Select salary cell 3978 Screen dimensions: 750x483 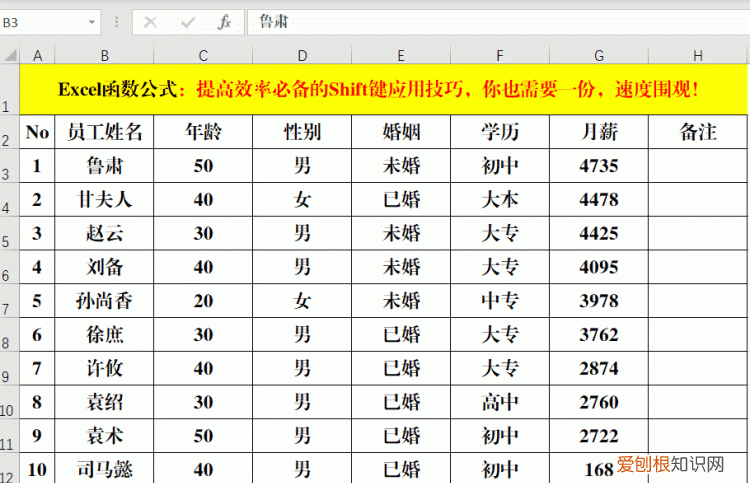point(599,301)
